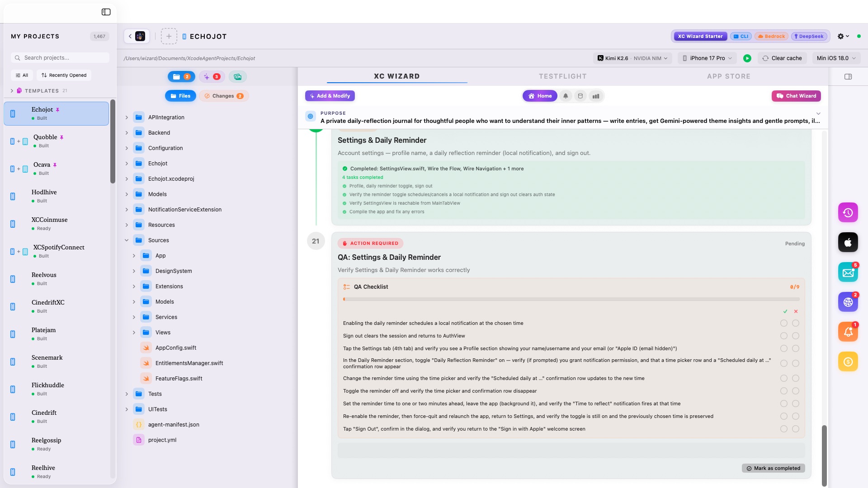Mark fail for 'Toggle the reminder off' item
868x488 pixels.
point(796,391)
